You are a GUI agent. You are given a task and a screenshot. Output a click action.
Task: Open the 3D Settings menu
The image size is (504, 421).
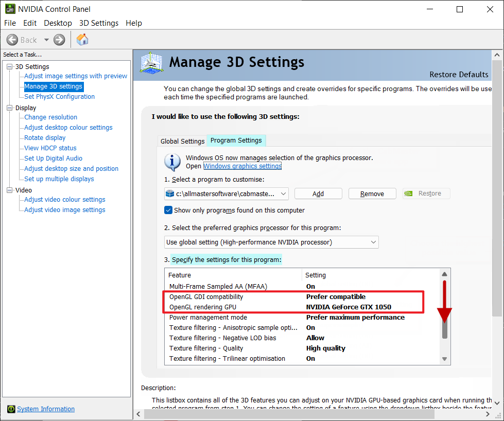pos(99,23)
